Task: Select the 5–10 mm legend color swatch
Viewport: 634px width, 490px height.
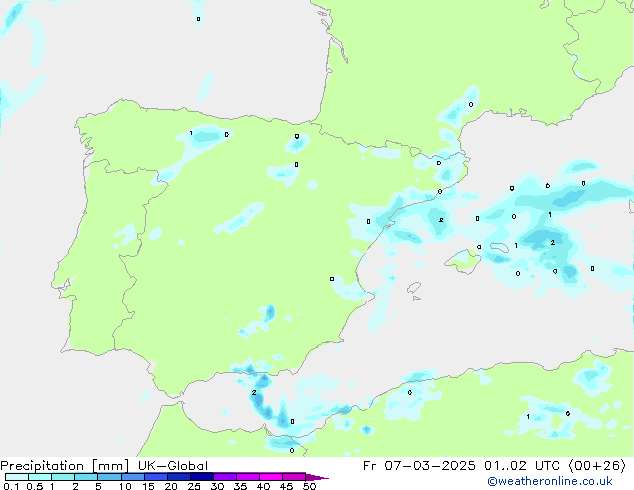Action: (109, 477)
